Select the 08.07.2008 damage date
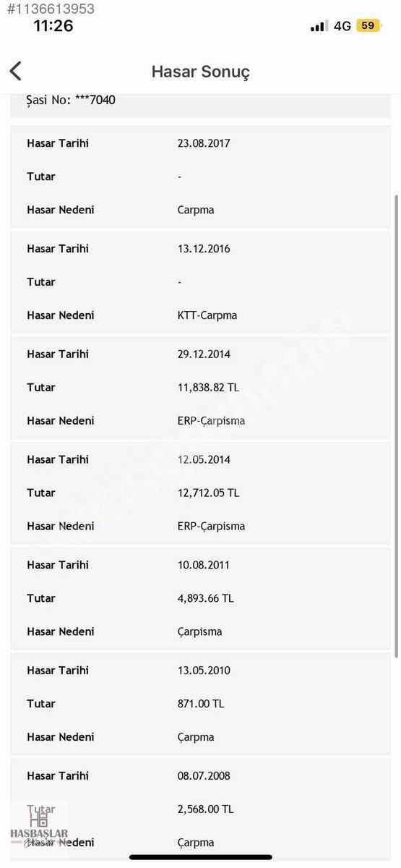The image size is (401, 868). (x=204, y=776)
